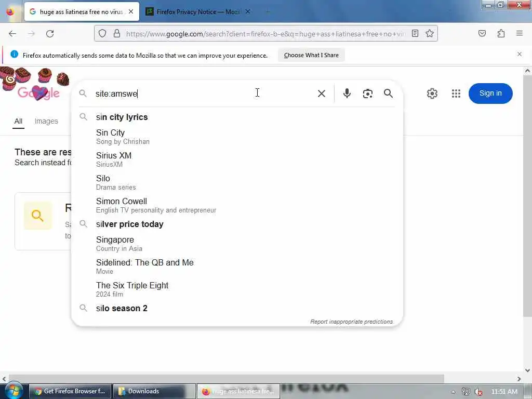Select silver price today suggestion
The height and width of the screenshot is (399, 532).
[237, 224]
